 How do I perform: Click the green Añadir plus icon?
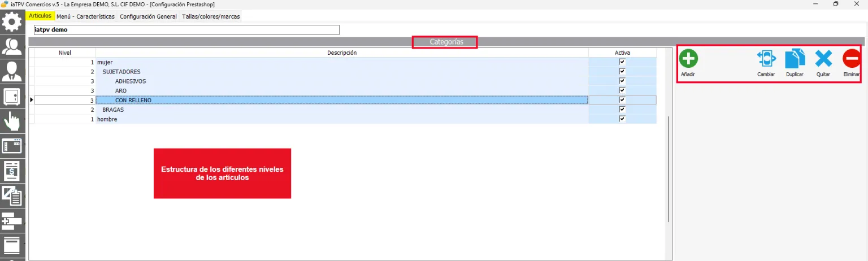click(x=688, y=59)
